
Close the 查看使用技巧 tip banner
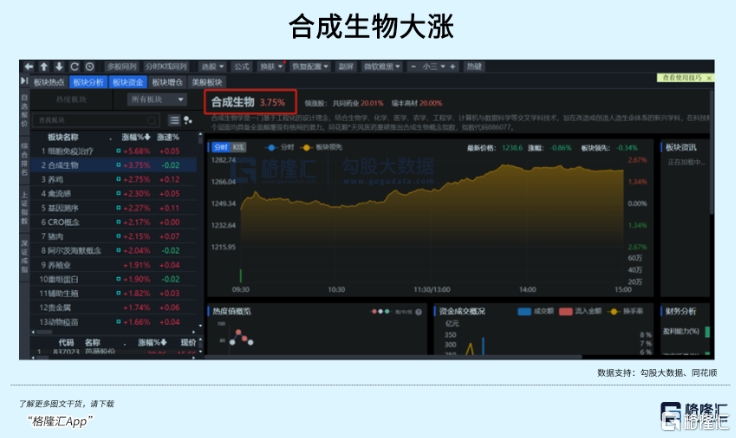[x=709, y=78]
